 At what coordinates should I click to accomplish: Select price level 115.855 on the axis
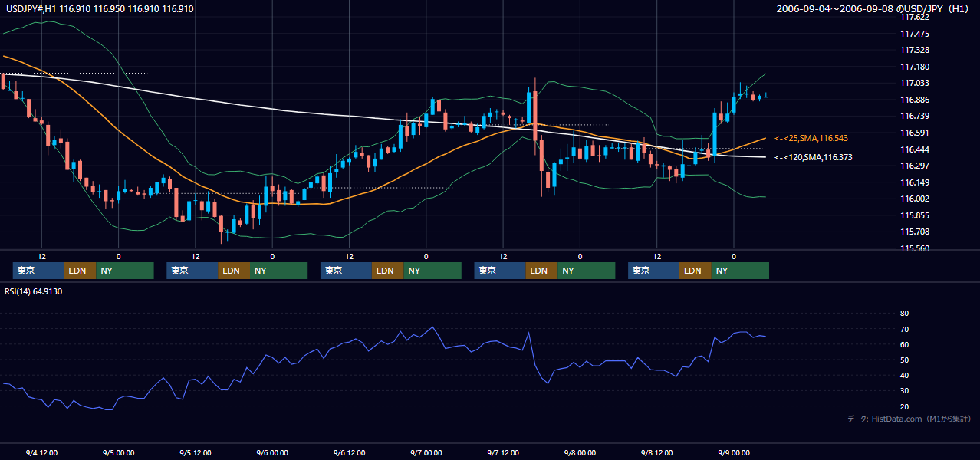point(914,215)
